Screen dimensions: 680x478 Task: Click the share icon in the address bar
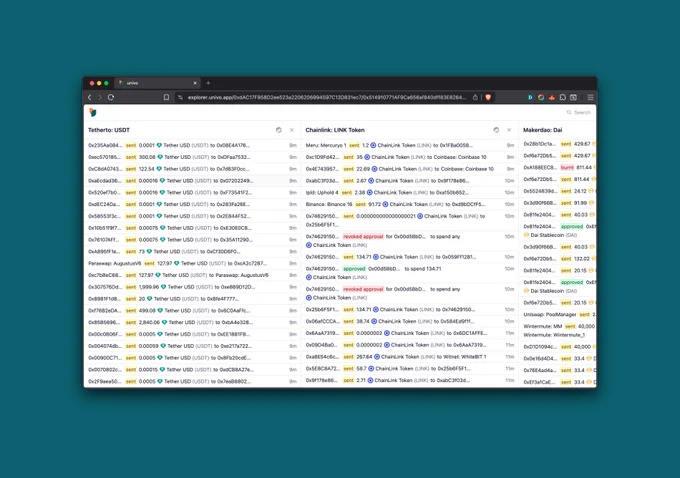pyautogui.click(x=475, y=97)
